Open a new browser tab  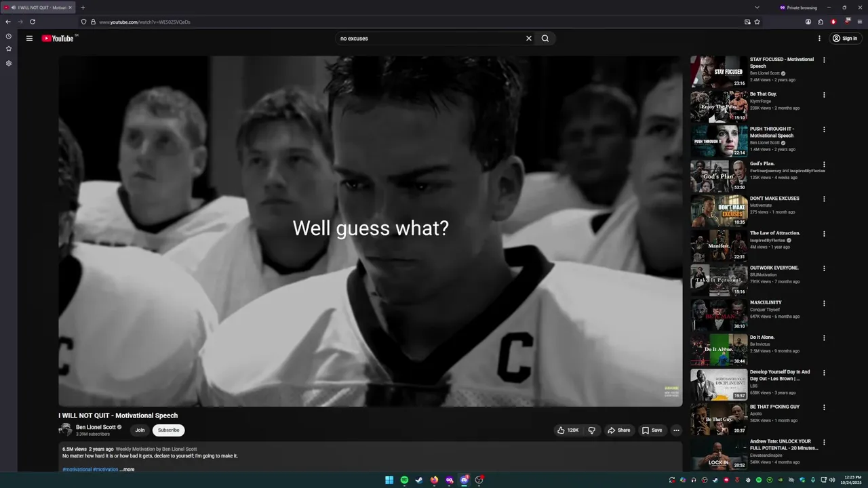pyautogui.click(x=83, y=7)
